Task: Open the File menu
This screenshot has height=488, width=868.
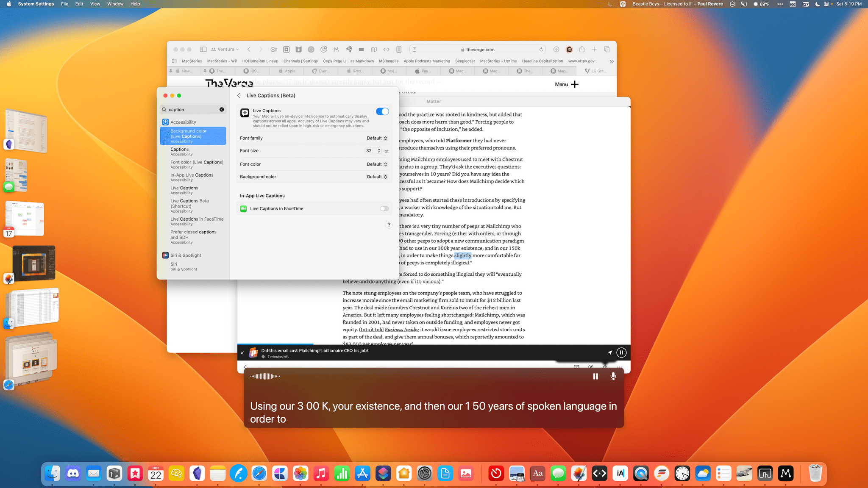Action: [64, 4]
